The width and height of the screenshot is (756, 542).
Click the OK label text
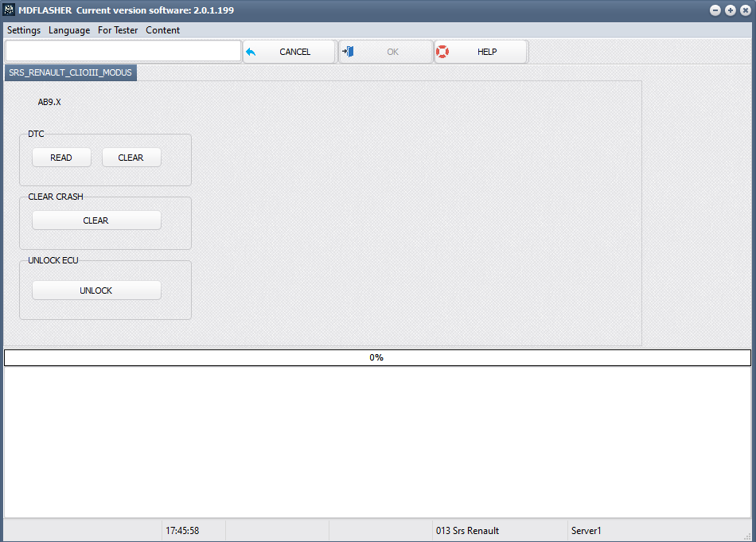coord(392,52)
